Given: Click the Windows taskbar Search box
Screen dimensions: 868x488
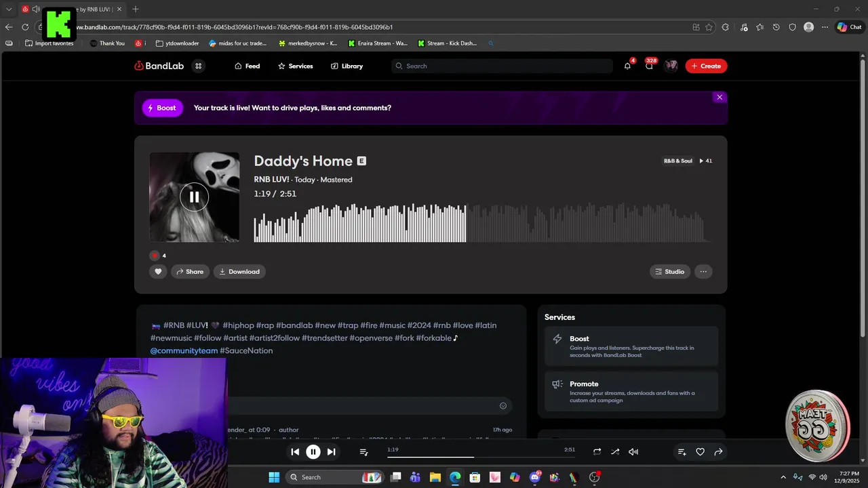Looking at the screenshot, I should click(x=334, y=477).
